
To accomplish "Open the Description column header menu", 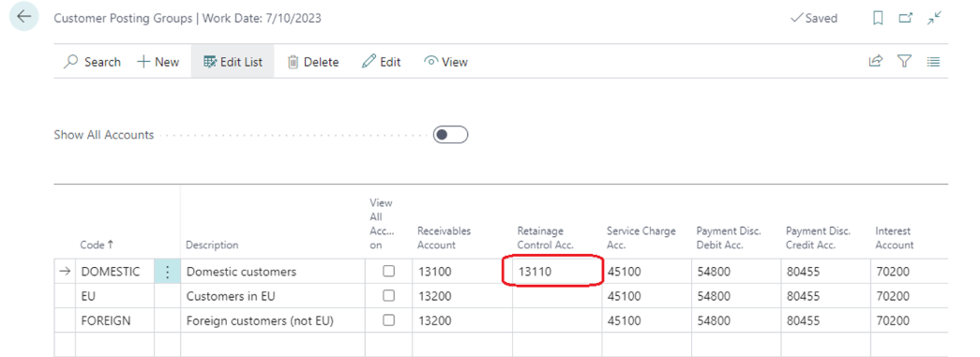I will pos(213,245).
